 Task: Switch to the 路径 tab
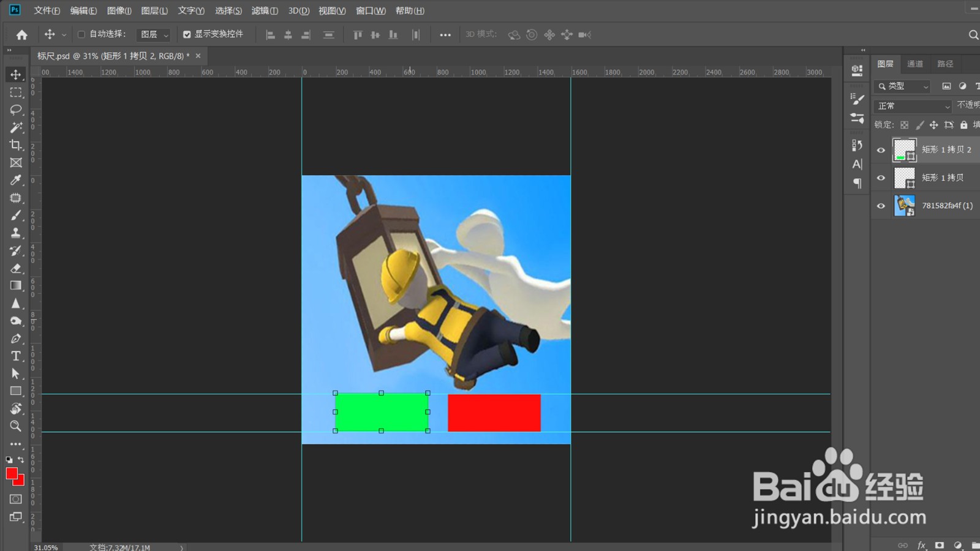(x=945, y=64)
